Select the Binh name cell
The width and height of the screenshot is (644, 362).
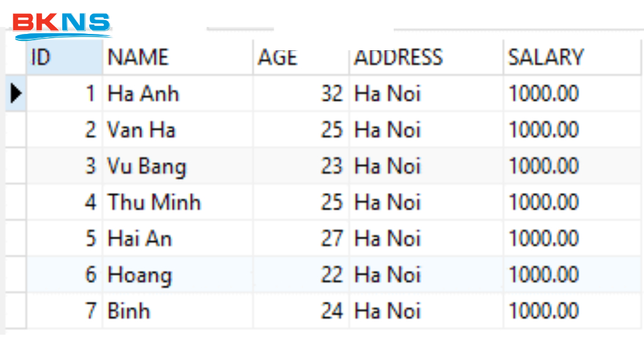coord(177,311)
